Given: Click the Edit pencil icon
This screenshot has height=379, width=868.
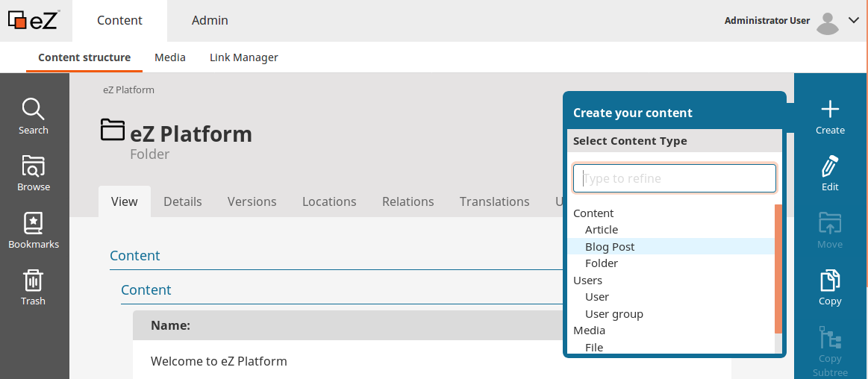Looking at the screenshot, I should click(x=830, y=166).
